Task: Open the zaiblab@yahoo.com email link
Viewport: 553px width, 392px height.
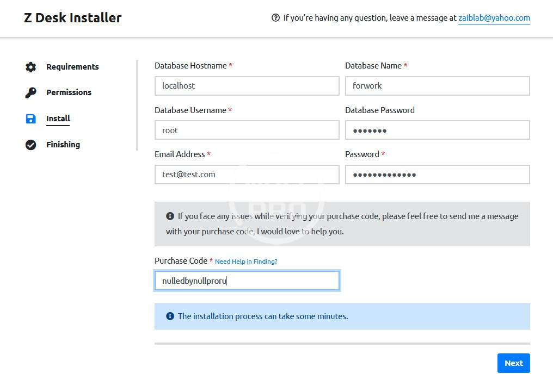Action: [x=494, y=18]
